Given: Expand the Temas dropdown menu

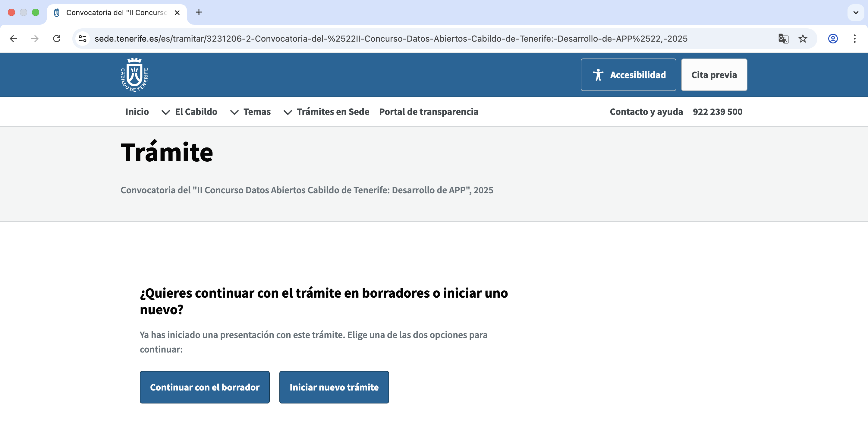Looking at the screenshot, I should (251, 112).
